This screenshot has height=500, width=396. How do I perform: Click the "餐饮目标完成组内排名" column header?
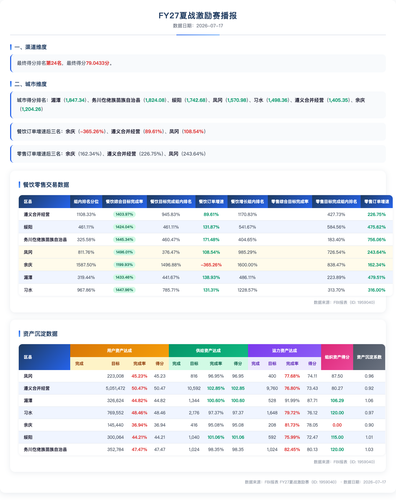171,202
